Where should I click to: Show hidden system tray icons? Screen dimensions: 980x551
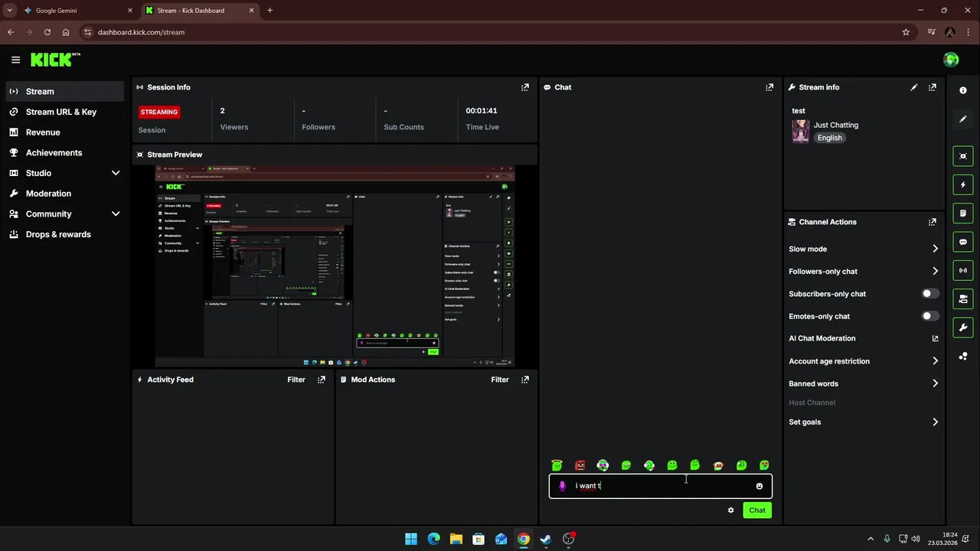click(870, 539)
